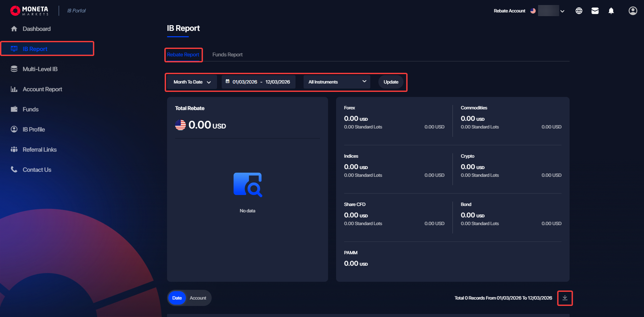Open the notifications bell

point(611,11)
